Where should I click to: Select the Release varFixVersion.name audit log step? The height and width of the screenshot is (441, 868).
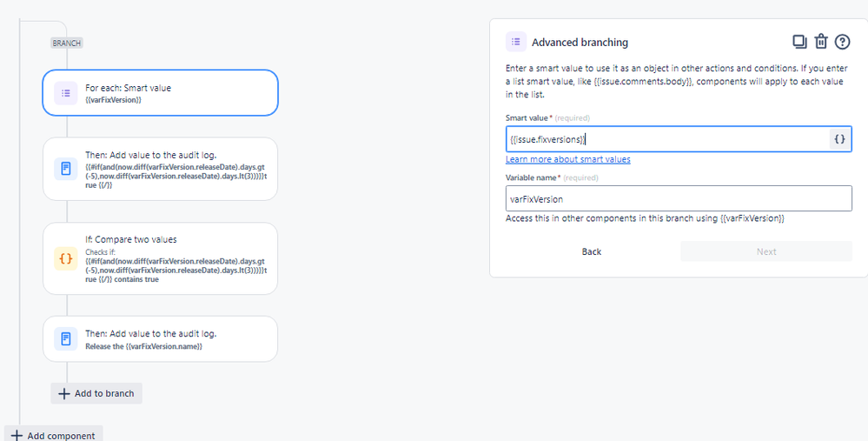click(161, 339)
